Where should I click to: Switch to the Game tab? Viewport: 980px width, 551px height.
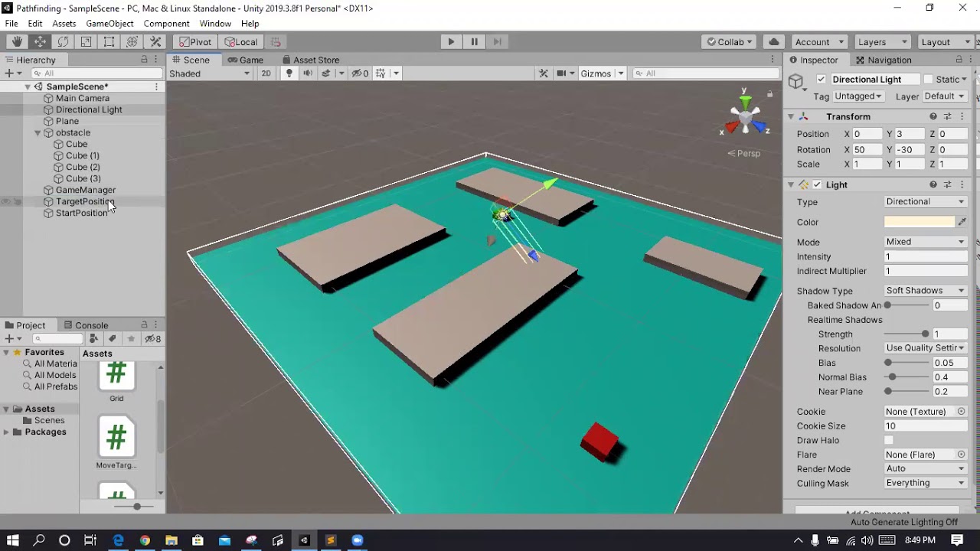(x=245, y=60)
